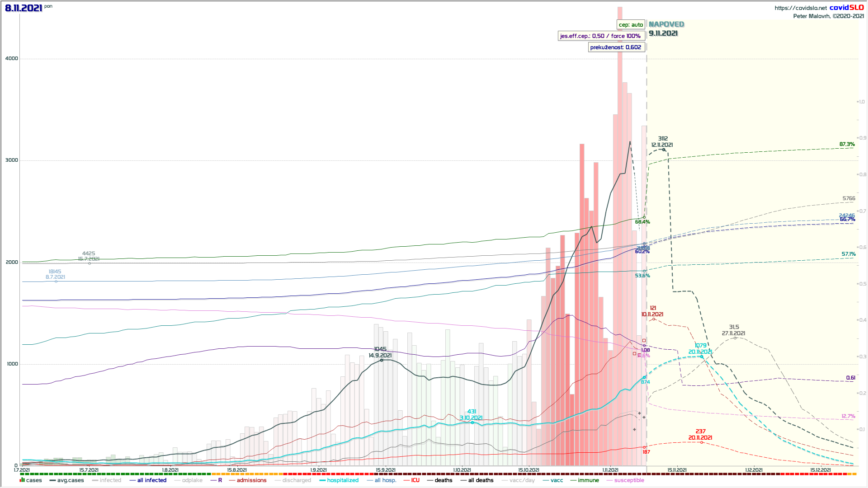868x488 pixels.
Task: Click the 1079 hospitalized peak marker
Action: (702, 357)
